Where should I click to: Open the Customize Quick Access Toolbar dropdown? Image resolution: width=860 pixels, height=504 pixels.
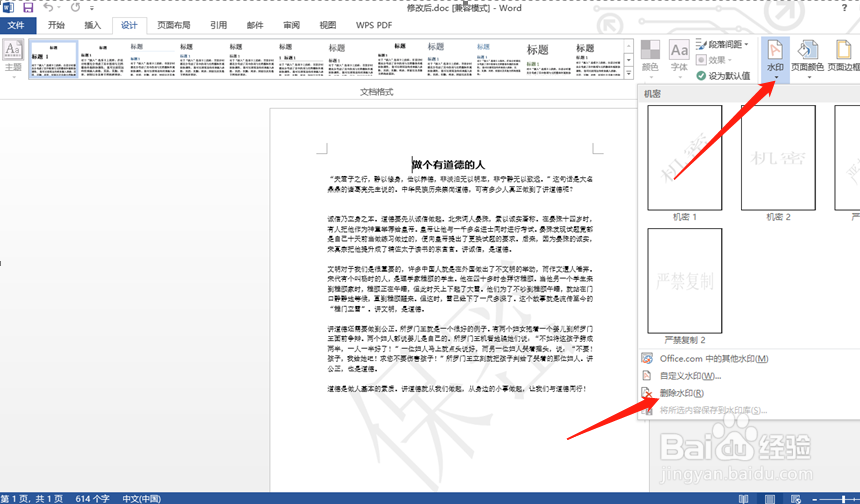coord(92,8)
